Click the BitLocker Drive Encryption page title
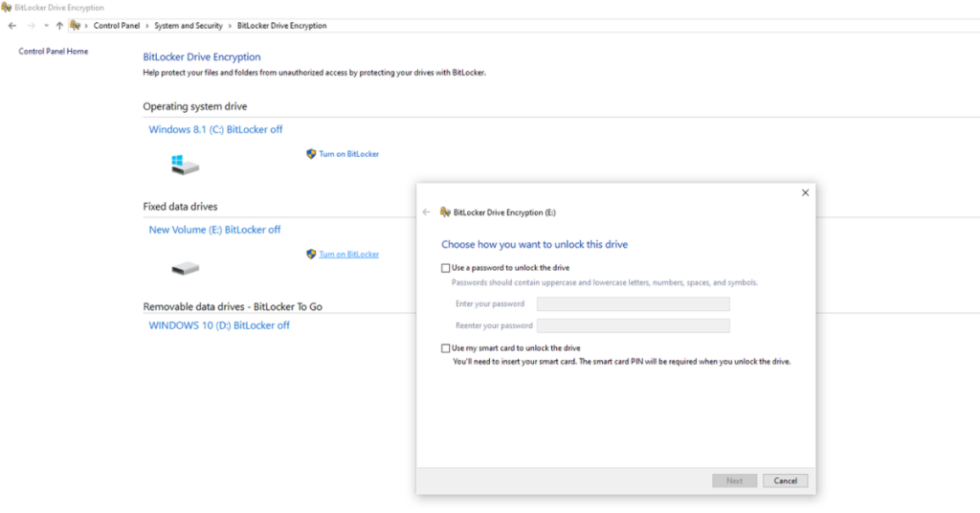 coord(202,56)
